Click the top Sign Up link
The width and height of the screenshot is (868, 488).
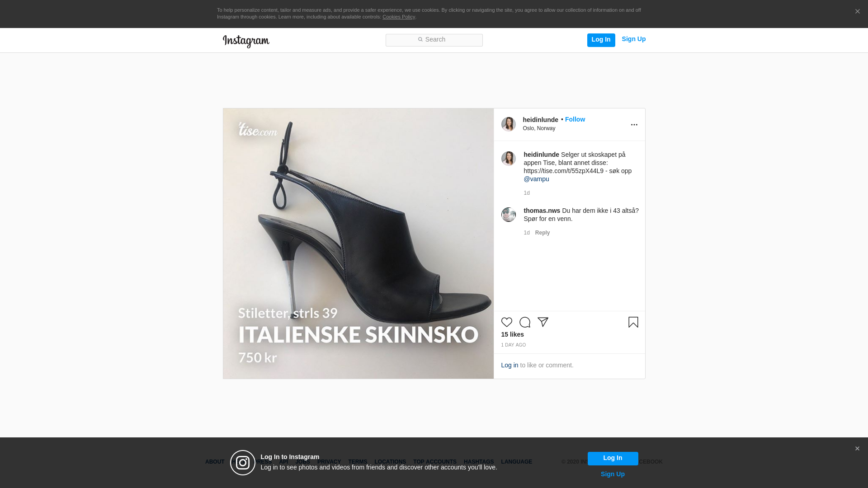(x=634, y=39)
